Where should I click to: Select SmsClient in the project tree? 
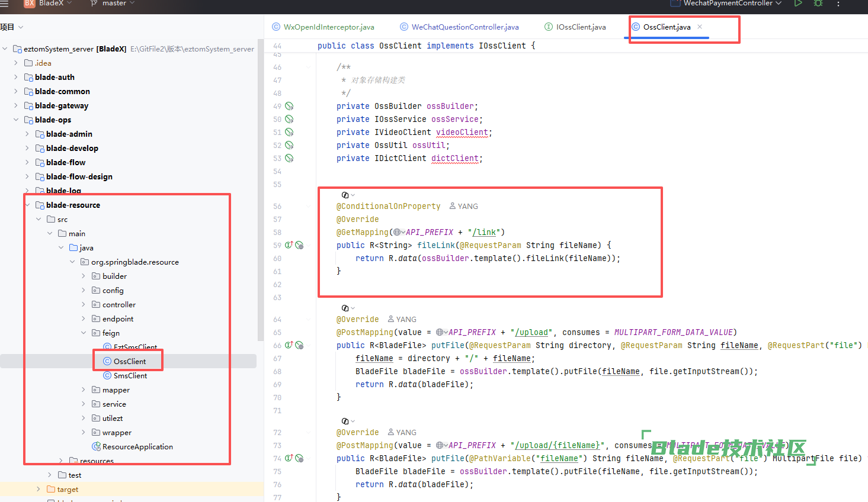pos(130,375)
